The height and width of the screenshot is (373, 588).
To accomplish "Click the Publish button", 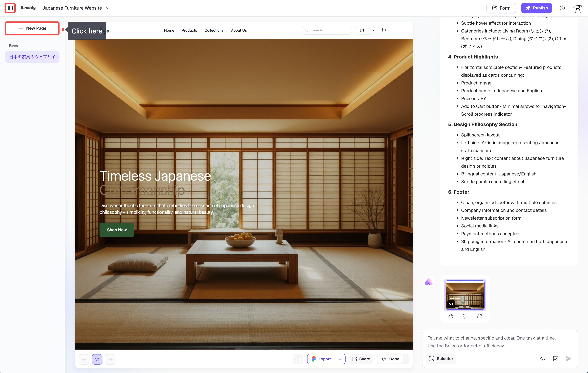I will click(536, 8).
